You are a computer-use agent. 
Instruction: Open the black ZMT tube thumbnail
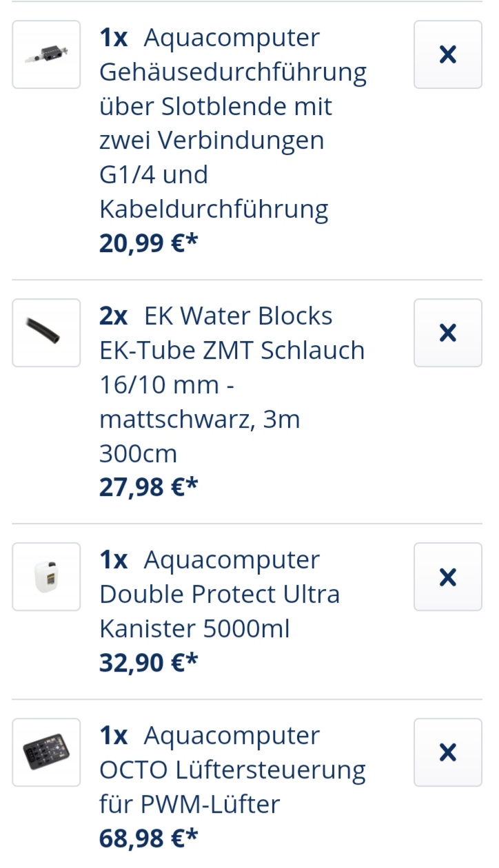[x=46, y=333]
